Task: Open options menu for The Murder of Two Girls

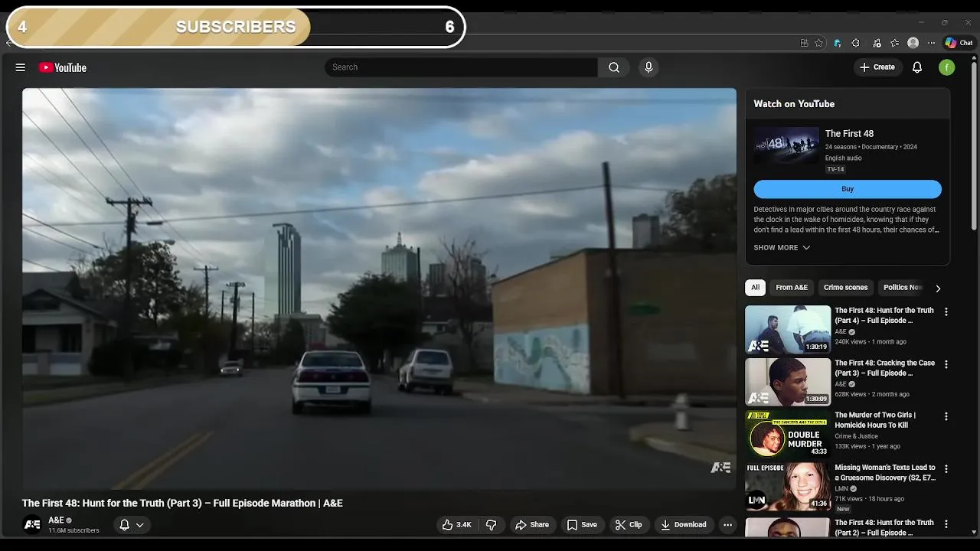Action: click(946, 417)
